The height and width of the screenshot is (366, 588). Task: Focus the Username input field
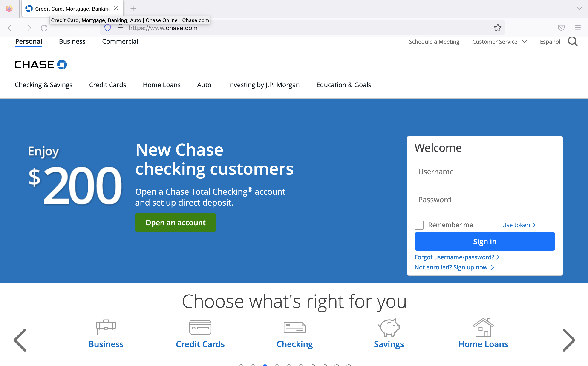point(484,172)
